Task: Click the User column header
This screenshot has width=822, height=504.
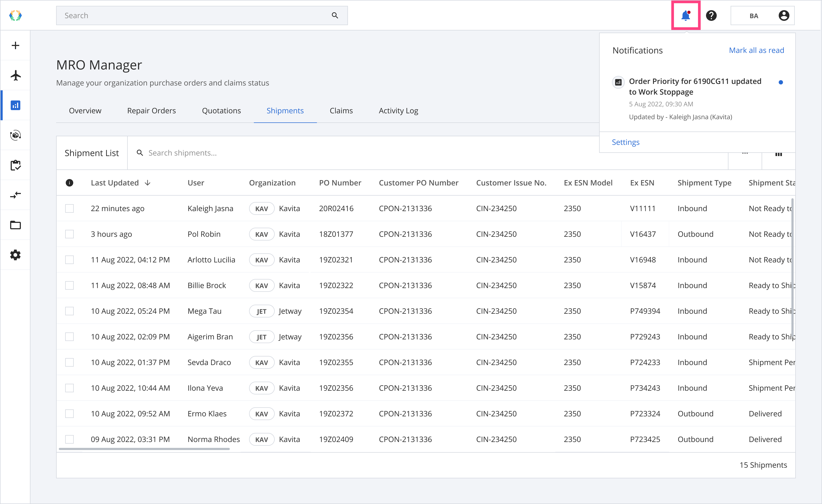Action: point(196,183)
